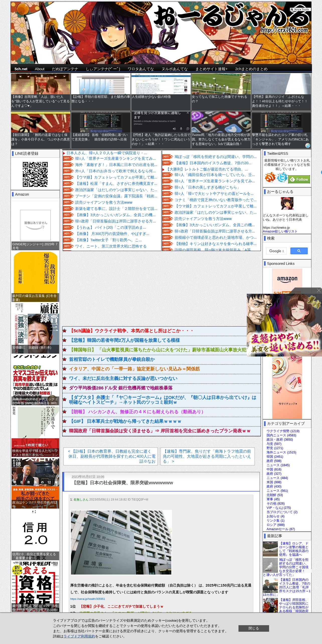Go to previous article 【訃報】日本の教育界、日教組
Screen dimensions: 322x644
(x=111, y=456)
